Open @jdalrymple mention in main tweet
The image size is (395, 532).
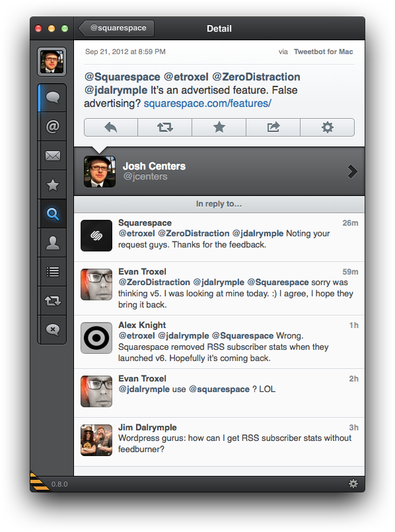click(116, 90)
